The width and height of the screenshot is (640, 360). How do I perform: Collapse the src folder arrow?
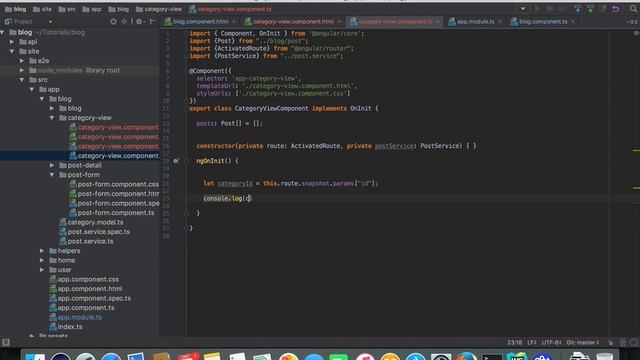22,80
